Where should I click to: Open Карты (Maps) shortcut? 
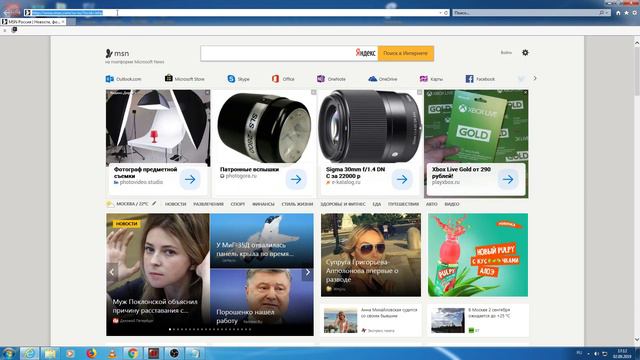[x=431, y=79]
